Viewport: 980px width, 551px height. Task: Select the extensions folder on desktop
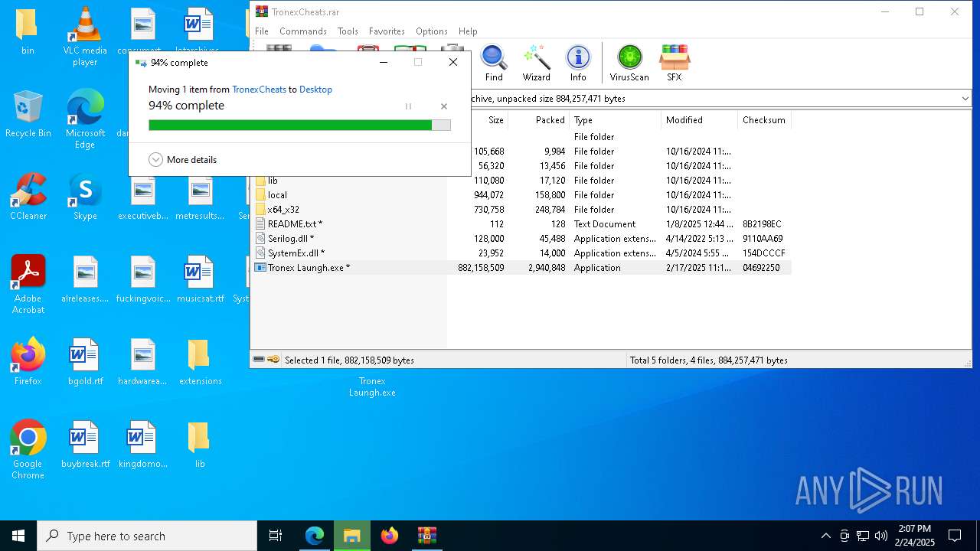tap(200, 362)
